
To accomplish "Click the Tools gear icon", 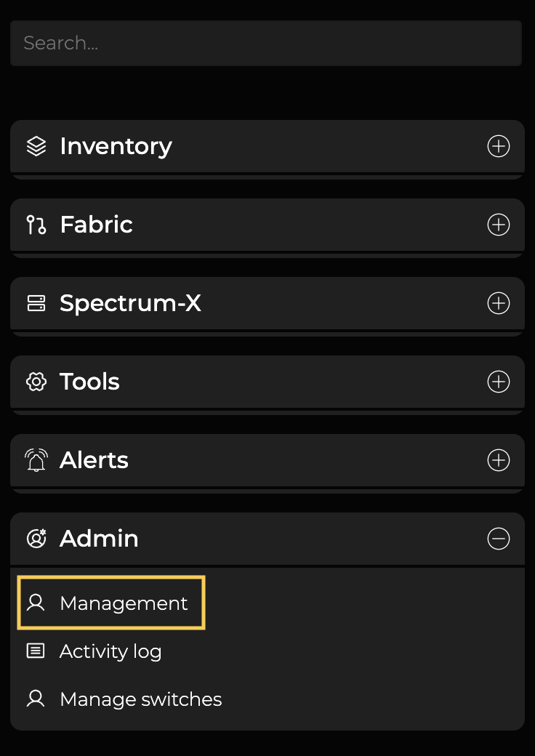I will (36, 382).
